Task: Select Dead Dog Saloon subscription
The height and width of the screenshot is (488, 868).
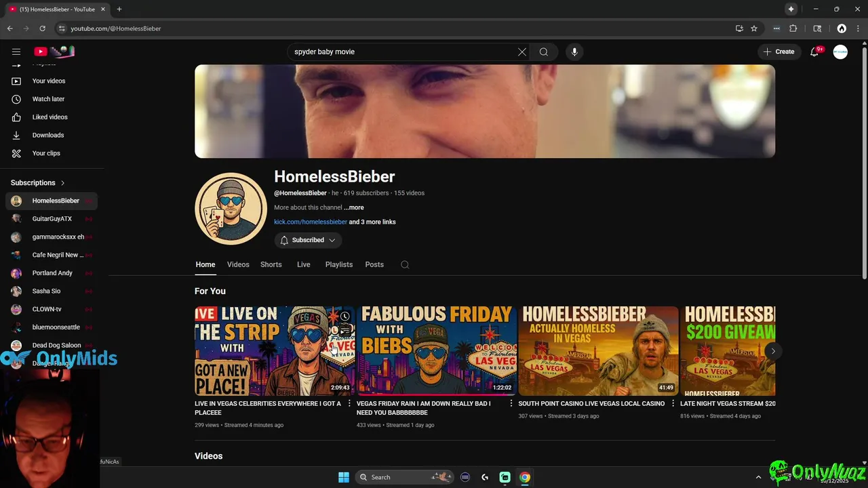Action: pyautogui.click(x=52, y=346)
